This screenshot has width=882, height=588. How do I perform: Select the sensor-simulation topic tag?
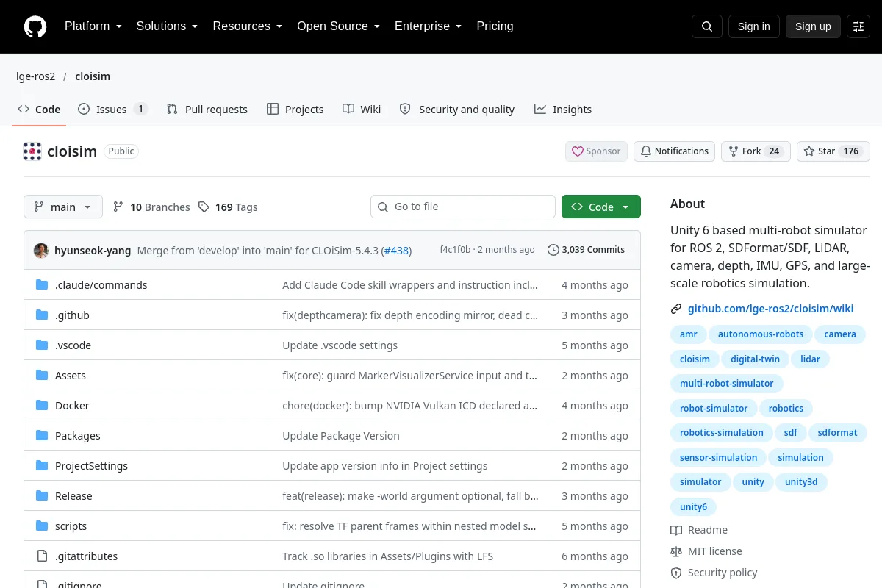point(718,458)
